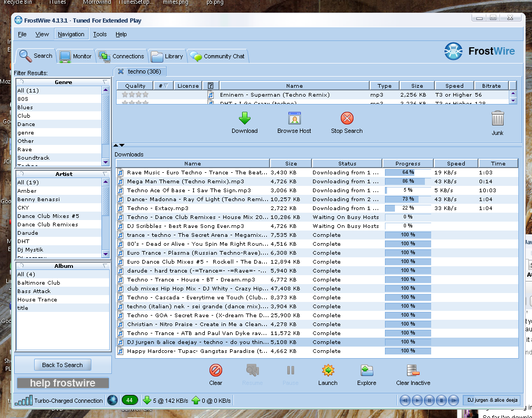Screen dimensions: 532x418
Task: Select the DJ Scribbles - Best Rave Song download
Action: pos(317,226)
